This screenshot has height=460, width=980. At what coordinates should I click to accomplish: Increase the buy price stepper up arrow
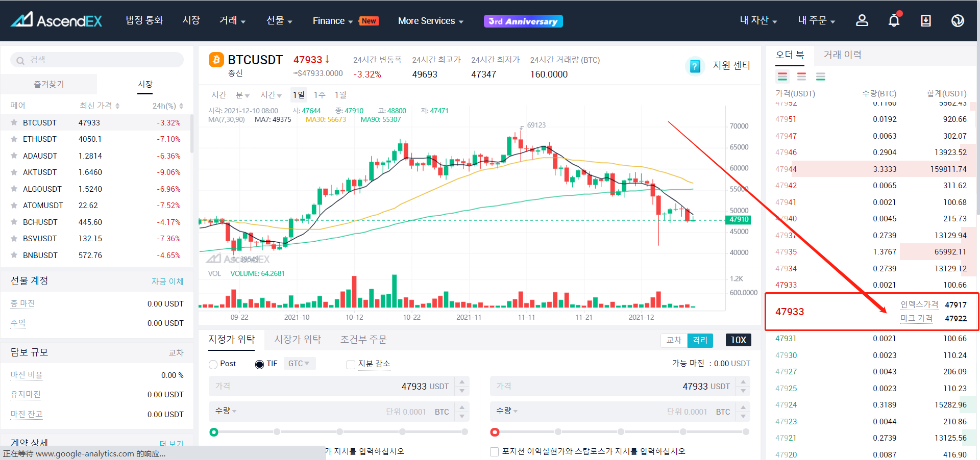pos(462,382)
